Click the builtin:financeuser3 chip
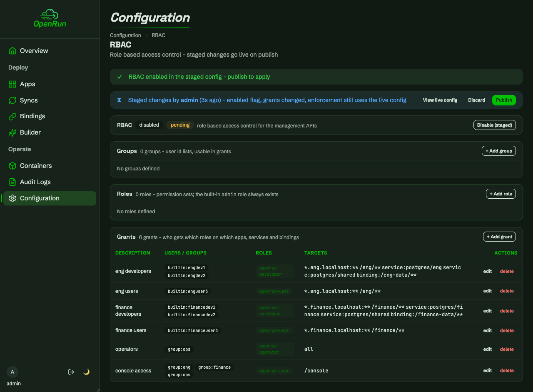 (193, 330)
